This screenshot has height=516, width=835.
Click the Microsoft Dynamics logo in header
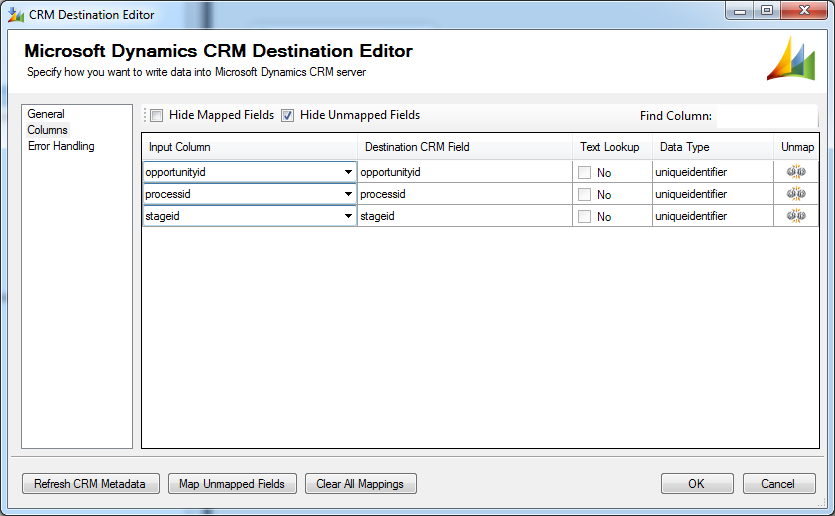click(x=791, y=59)
